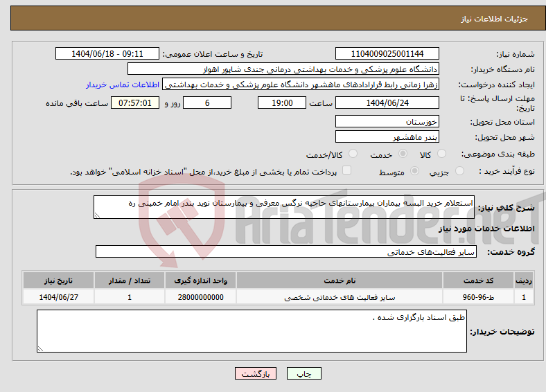546x392 pixels.
Task: Click the نام دستگاه خریدار label
Action: click(x=503, y=70)
